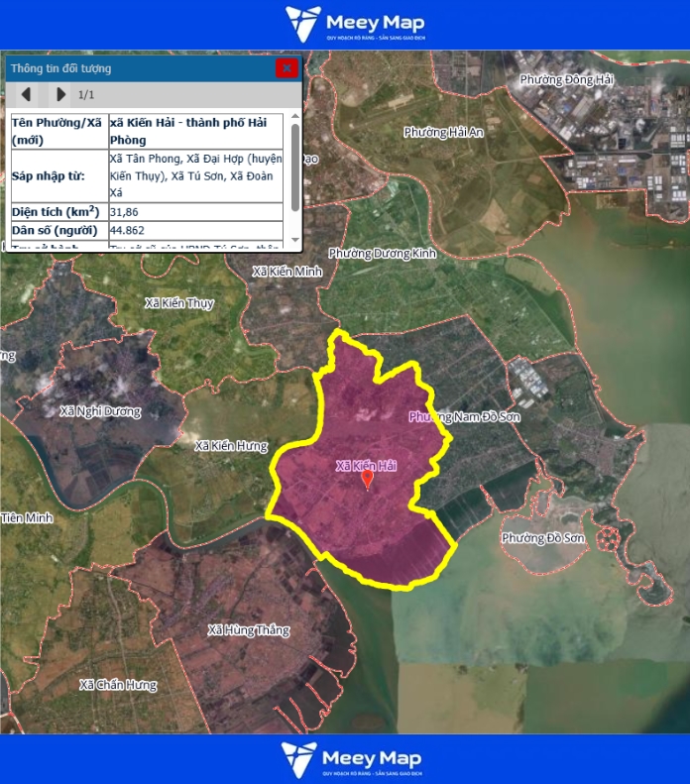This screenshot has width=690, height=784.
Task: Select the Xã Kiến Hưng map label
Action: [231, 446]
